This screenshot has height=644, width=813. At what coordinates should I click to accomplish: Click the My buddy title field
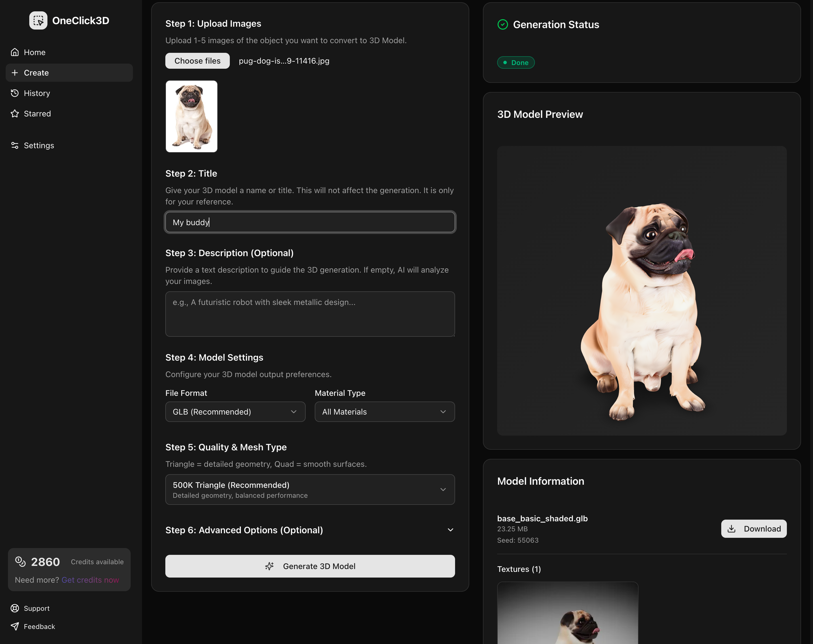point(310,222)
